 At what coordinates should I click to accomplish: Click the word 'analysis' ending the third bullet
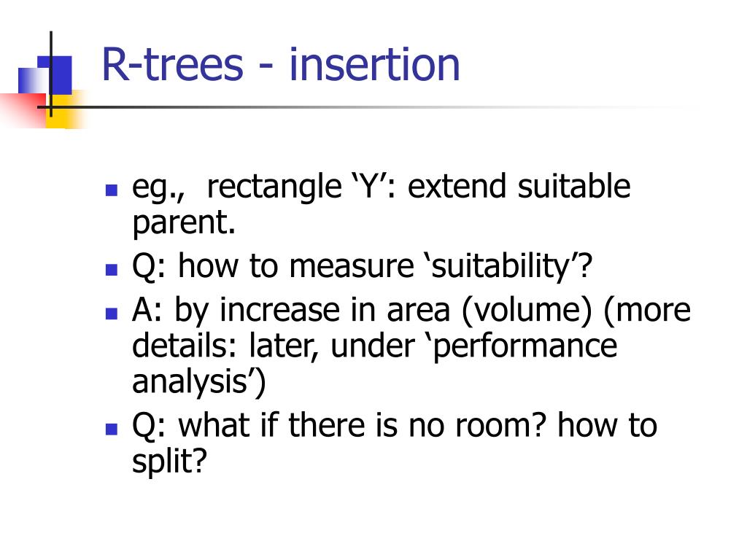point(190,382)
